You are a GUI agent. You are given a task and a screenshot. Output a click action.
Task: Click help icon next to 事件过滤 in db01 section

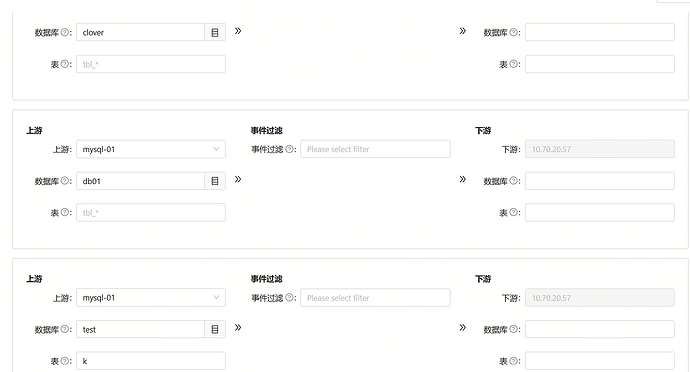point(290,149)
